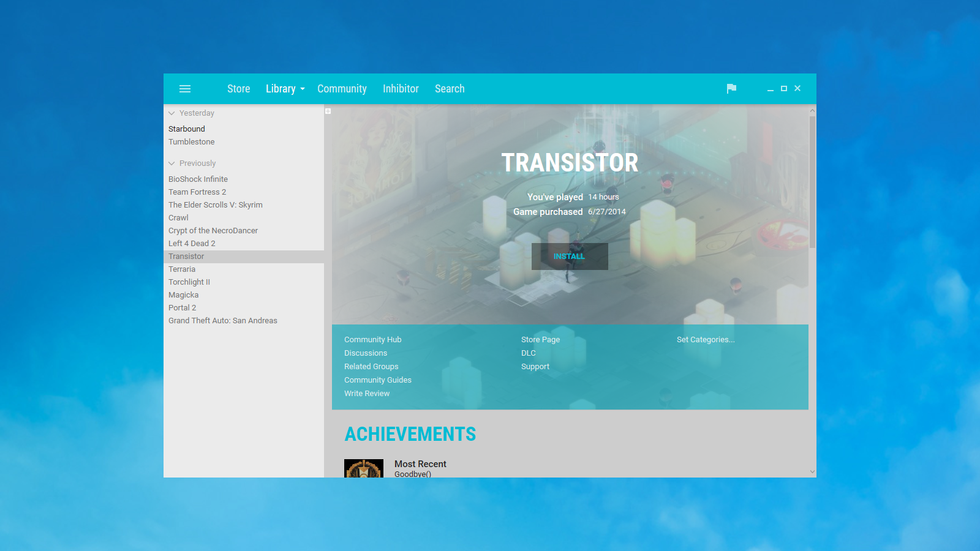This screenshot has height=551, width=980.
Task: Select Magicka in the game list
Action: tap(244, 295)
